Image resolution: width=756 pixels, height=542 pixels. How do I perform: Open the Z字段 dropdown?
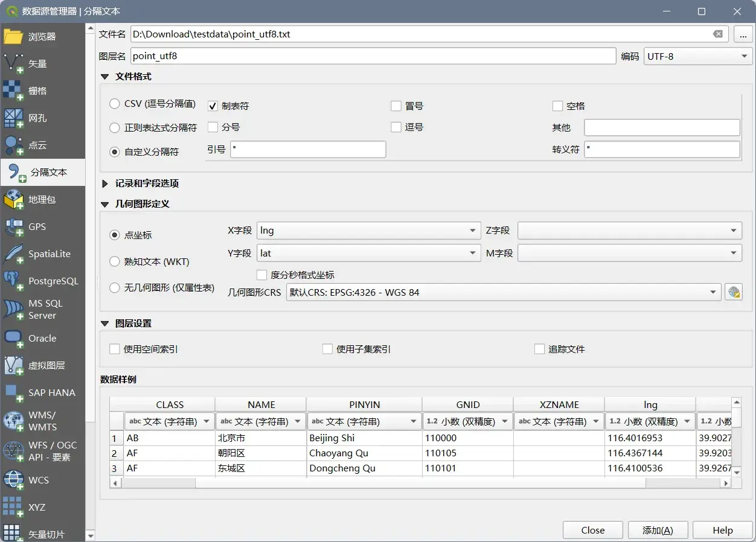coord(630,231)
